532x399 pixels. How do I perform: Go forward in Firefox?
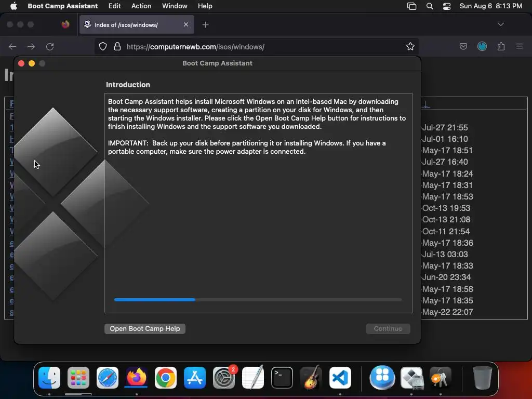[x=31, y=46]
